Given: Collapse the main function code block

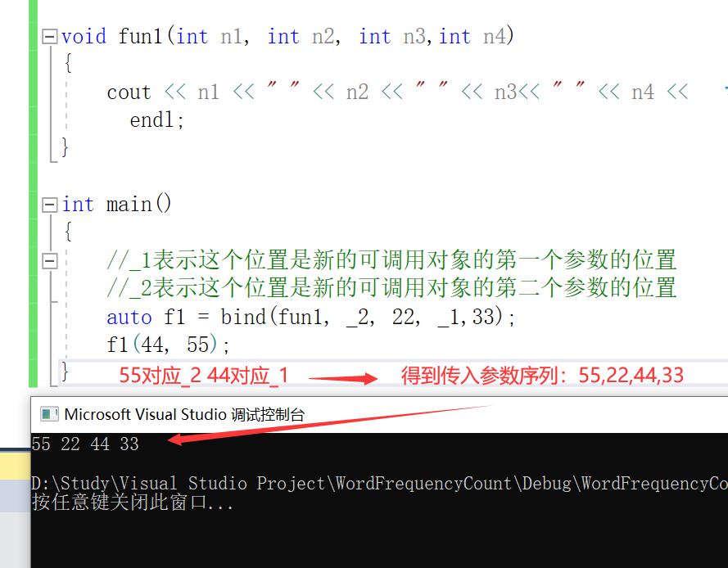Looking at the screenshot, I should pyautogui.click(x=50, y=205).
